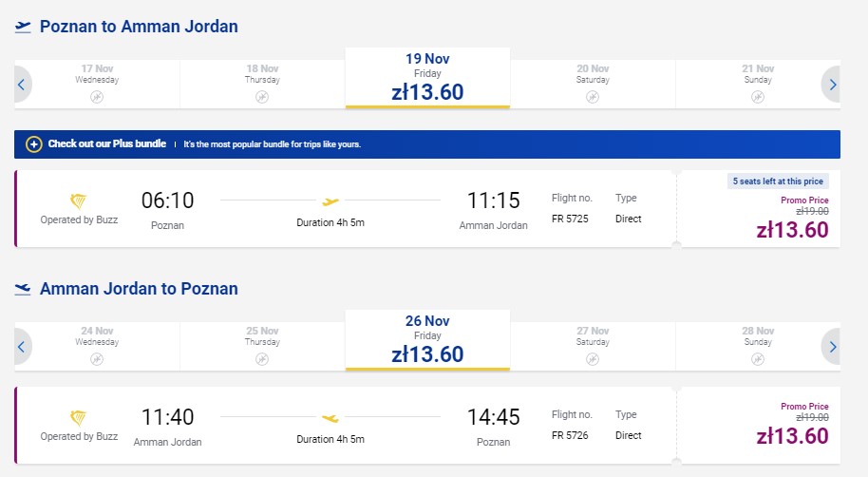The image size is (868, 477).
Task: Click previous dates arrow for outbound flight
Action: pos(22,85)
